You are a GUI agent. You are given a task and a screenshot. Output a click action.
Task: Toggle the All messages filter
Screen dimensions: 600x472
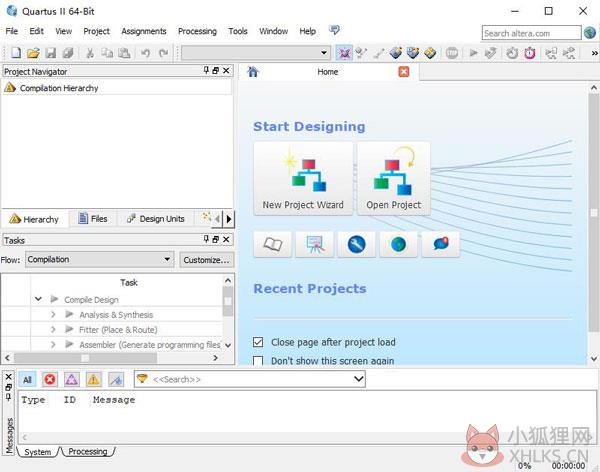[x=27, y=379]
